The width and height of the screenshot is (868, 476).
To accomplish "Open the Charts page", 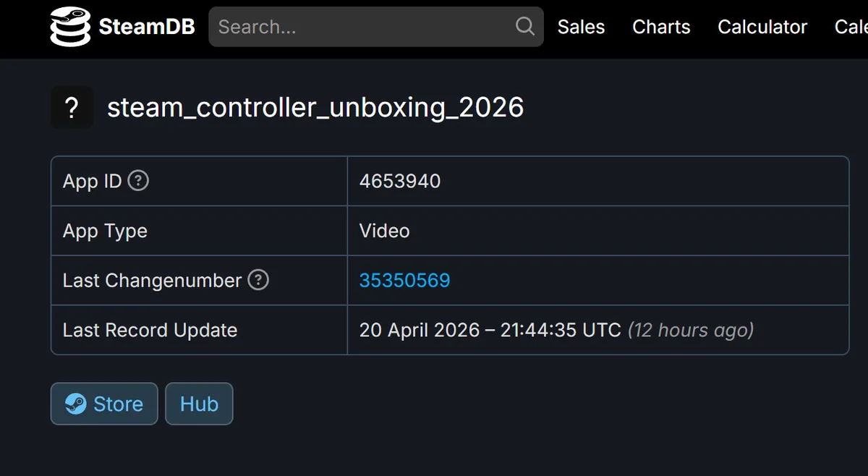I will (x=660, y=27).
